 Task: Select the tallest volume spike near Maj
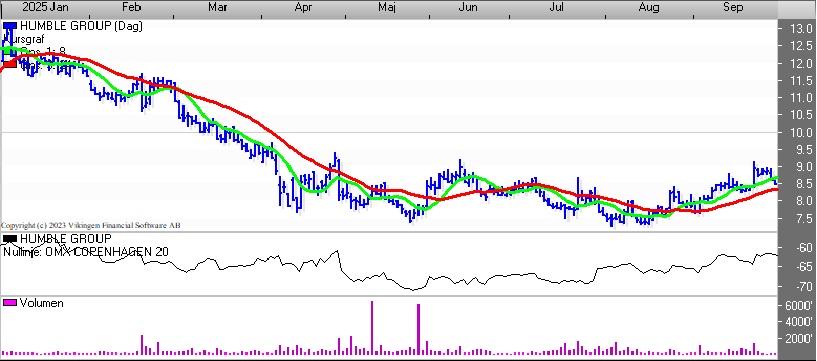point(372,328)
